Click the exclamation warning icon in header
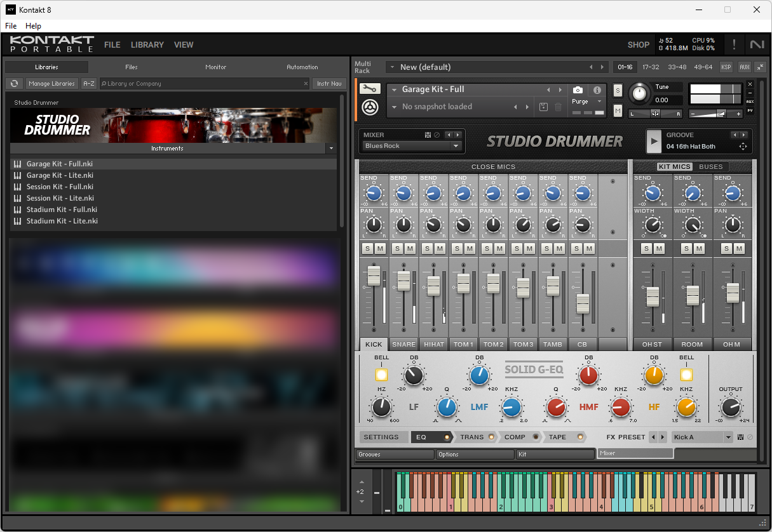Image resolution: width=772 pixels, height=532 pixels. click(735, 44)
